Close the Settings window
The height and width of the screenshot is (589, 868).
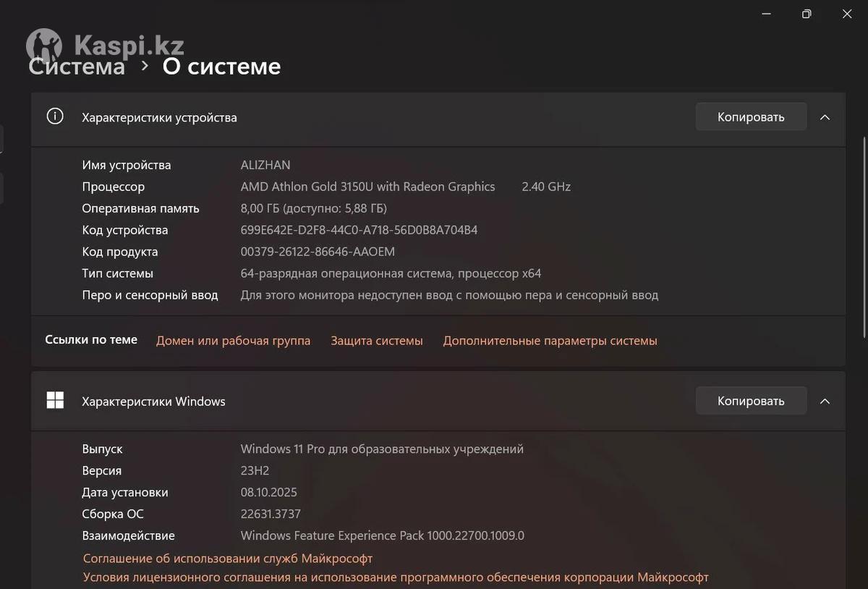click(x=847, y=14)
